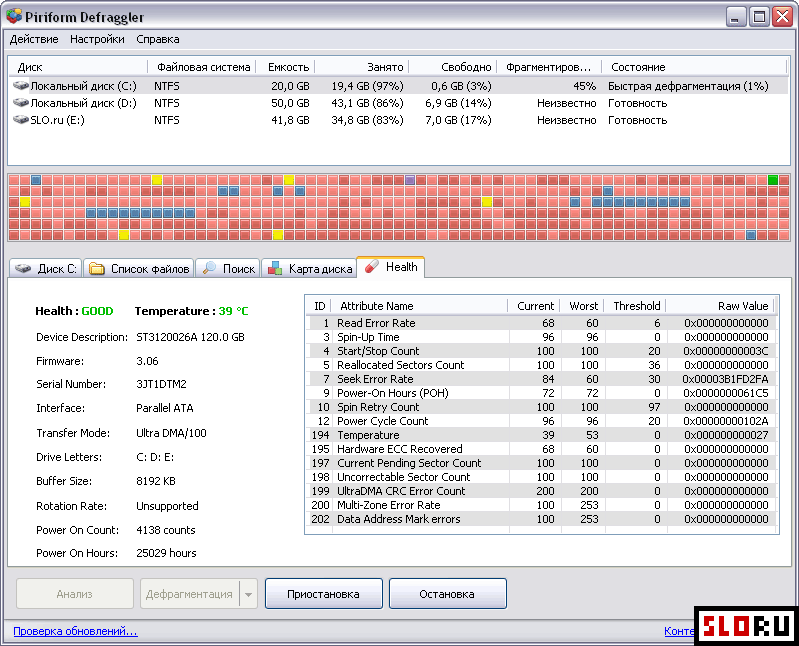Click the folder icon on Список файлов tab
Screen dimensions: 799x646
pyautogui.click(x=97, y=268)
